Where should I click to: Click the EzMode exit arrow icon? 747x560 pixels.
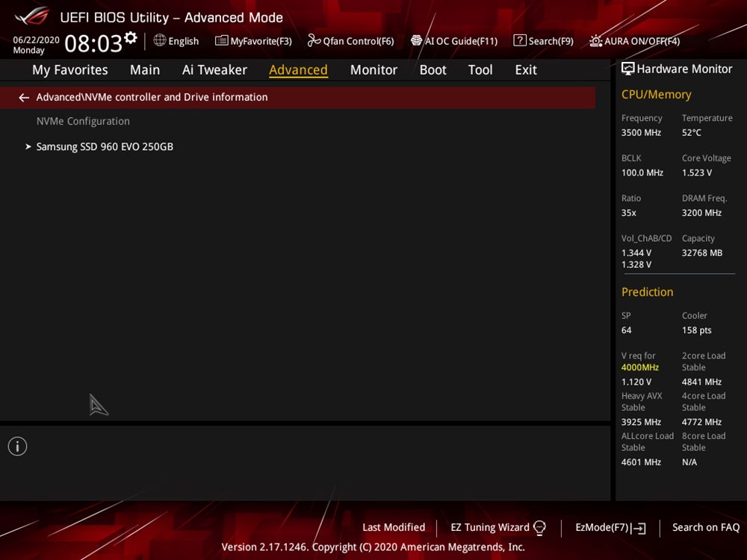tap(639, 528)
